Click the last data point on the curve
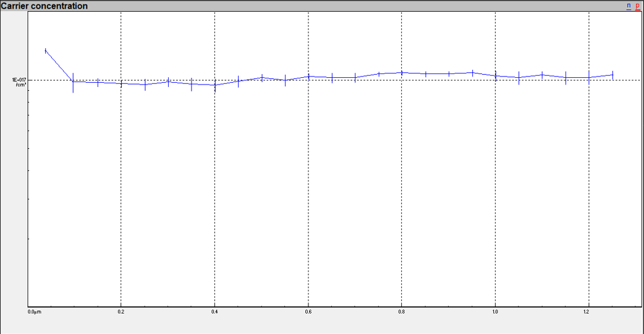644x334 pixels. click(612, 75)
